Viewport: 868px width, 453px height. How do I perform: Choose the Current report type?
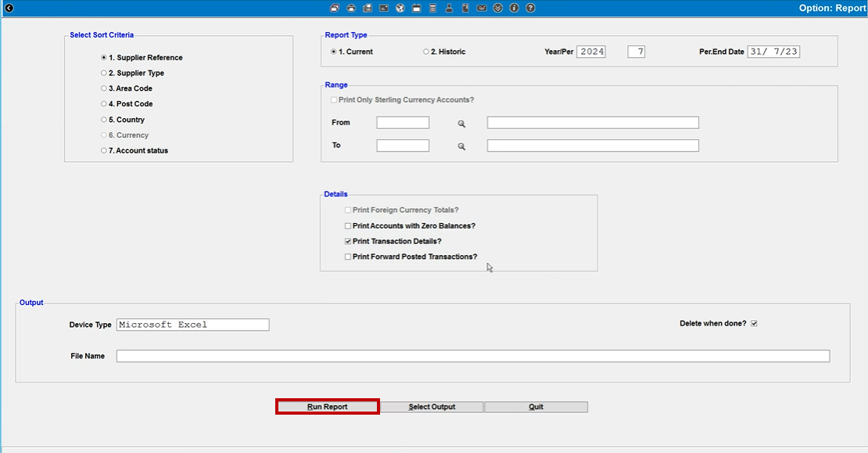tap(352, 52)
